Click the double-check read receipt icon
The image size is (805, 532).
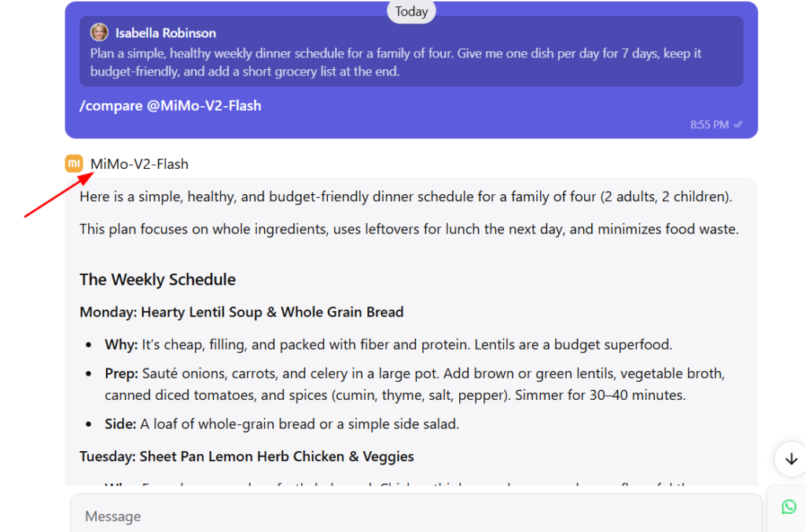pos(738,125)
